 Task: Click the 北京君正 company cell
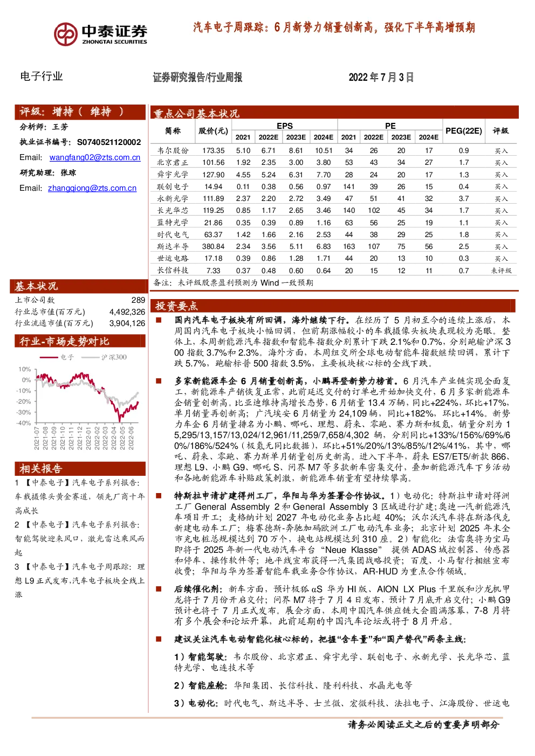tap(173, 163)
